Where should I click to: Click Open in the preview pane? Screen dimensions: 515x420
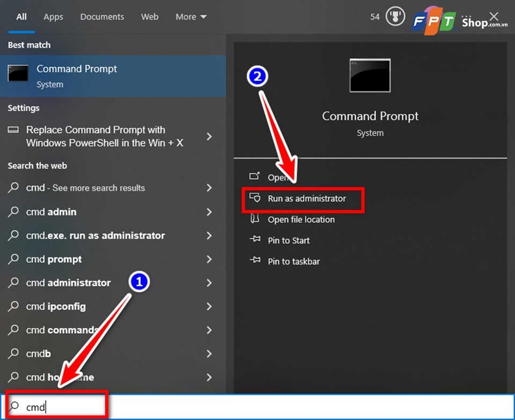tap(278, 178)
